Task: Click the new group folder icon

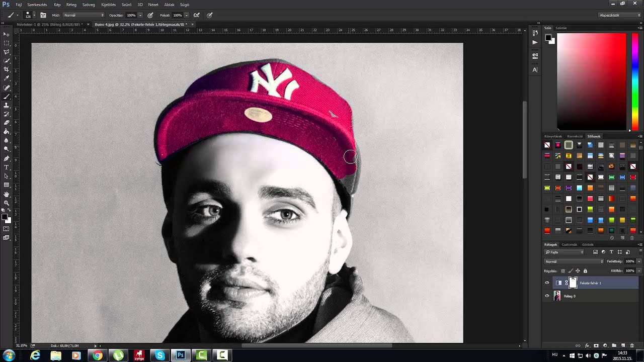Action: point(614,346)
